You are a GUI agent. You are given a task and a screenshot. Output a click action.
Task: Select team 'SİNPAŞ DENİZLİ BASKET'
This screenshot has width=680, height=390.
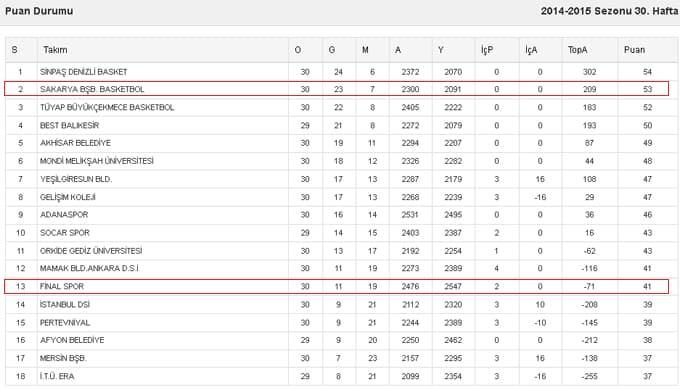84,72
